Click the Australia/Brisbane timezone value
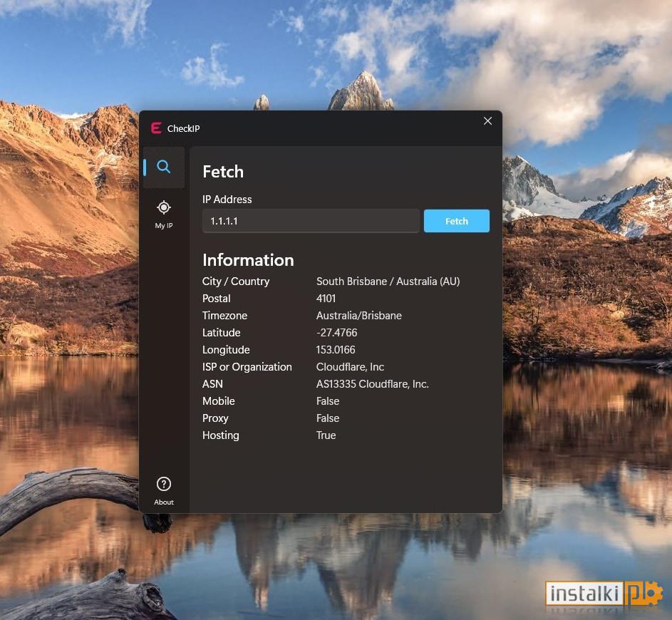 358,316
